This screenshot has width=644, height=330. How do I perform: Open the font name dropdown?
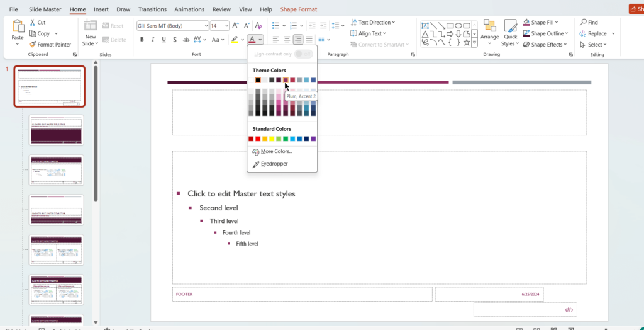tap(206, 26)
